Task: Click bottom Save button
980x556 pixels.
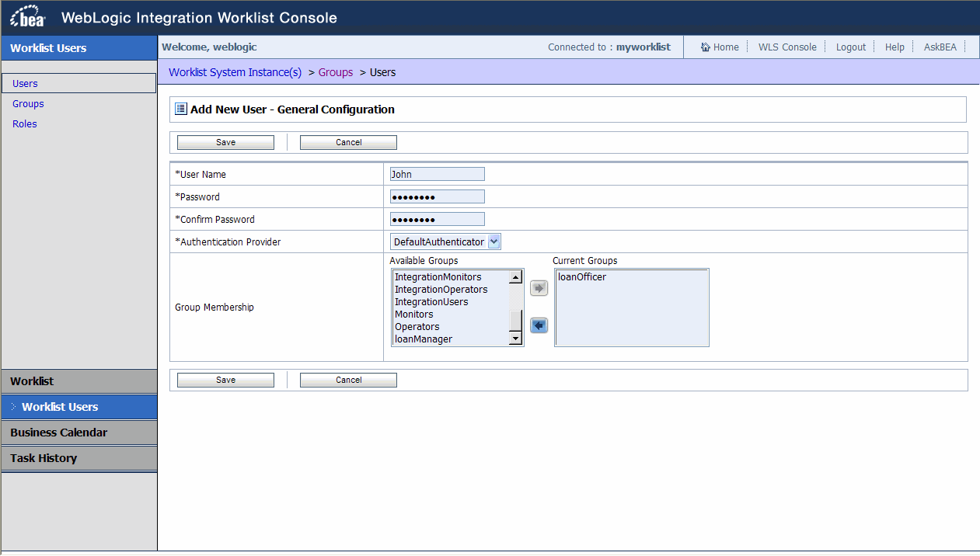Action: coord(225,380)
